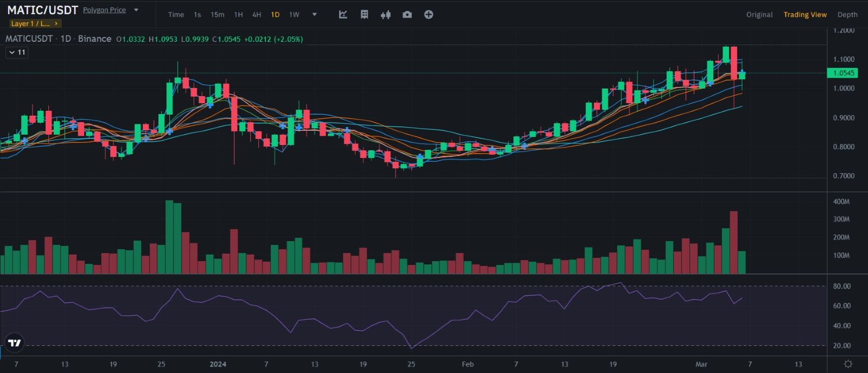Click the 400M volume axis label
This screenshot has height=373, width=868.
841,201
